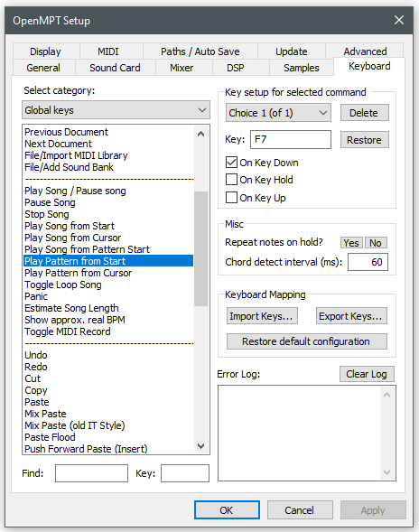419x532 pixels.
Task: Cancel the setup dialog
Action: [300, 510]
